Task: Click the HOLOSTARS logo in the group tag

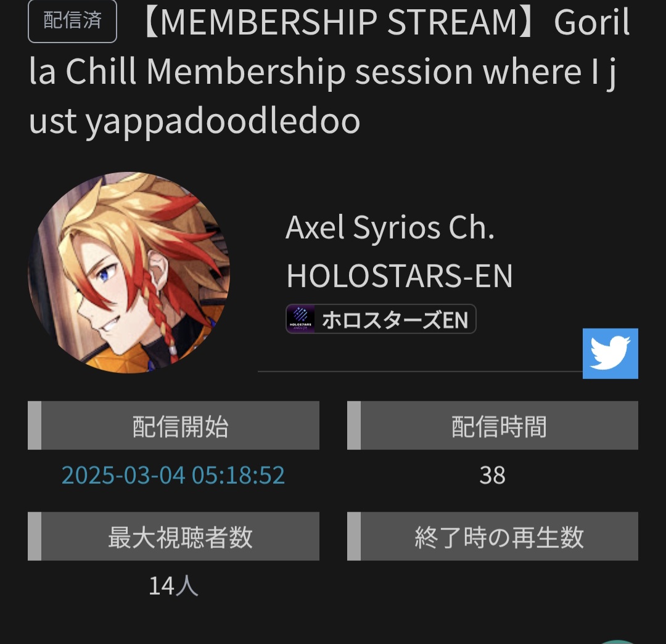Action: click(x=301, y=319)
